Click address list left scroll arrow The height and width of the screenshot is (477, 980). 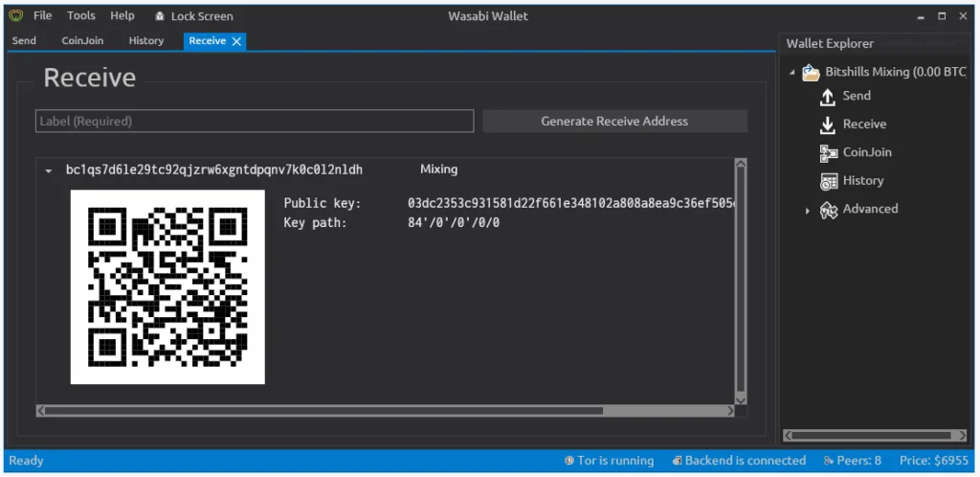[40, 411]
